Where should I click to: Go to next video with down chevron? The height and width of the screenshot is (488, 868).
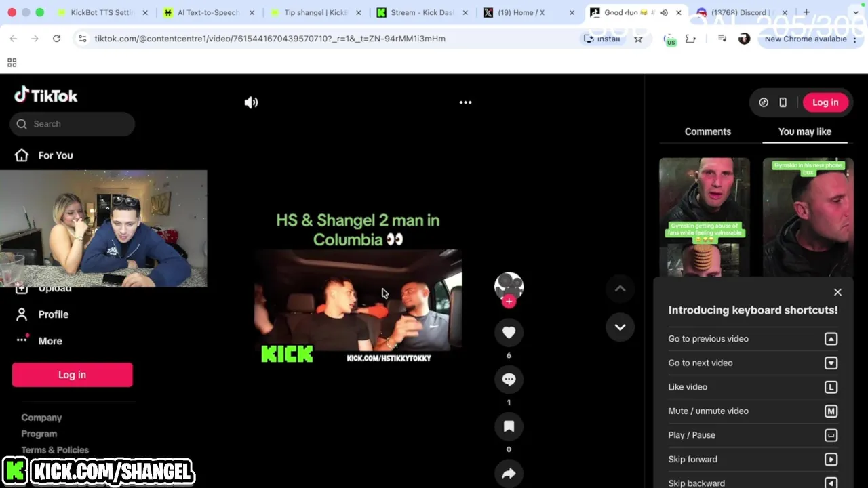click(x=620, y=327)
